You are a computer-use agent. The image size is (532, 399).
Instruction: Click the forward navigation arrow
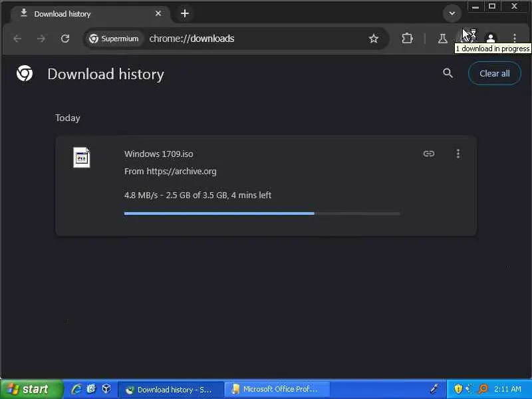click(x=41, y=39)
